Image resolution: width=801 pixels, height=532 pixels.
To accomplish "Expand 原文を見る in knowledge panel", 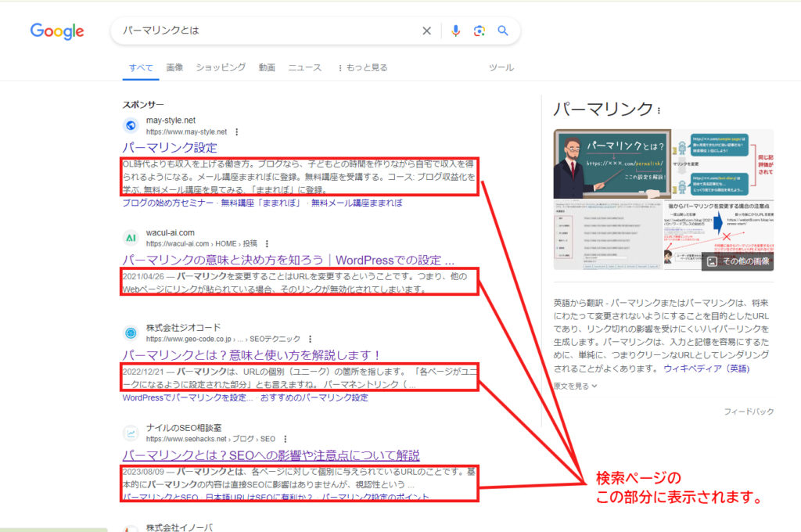I will point(575,386).
